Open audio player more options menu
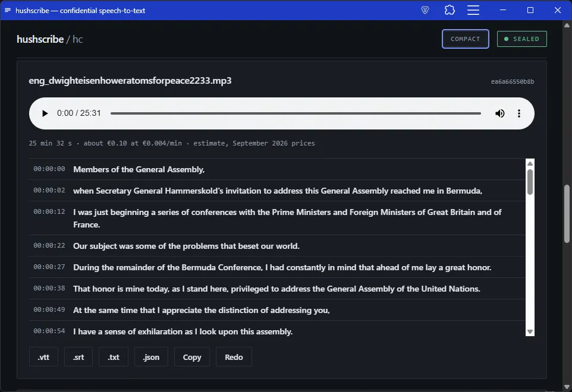The height and width of the screenshot is (392, 572). (x=518, y=113)
